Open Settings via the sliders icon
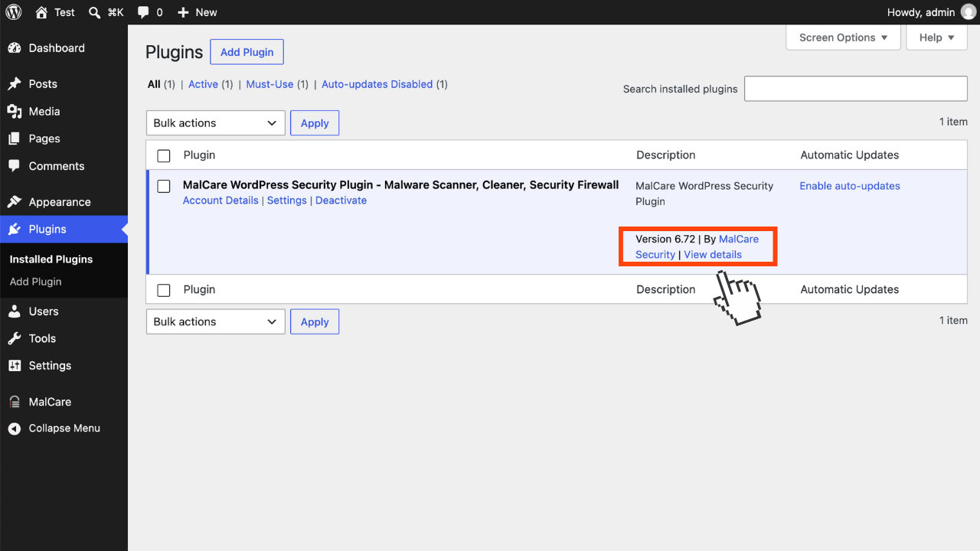 15,366
